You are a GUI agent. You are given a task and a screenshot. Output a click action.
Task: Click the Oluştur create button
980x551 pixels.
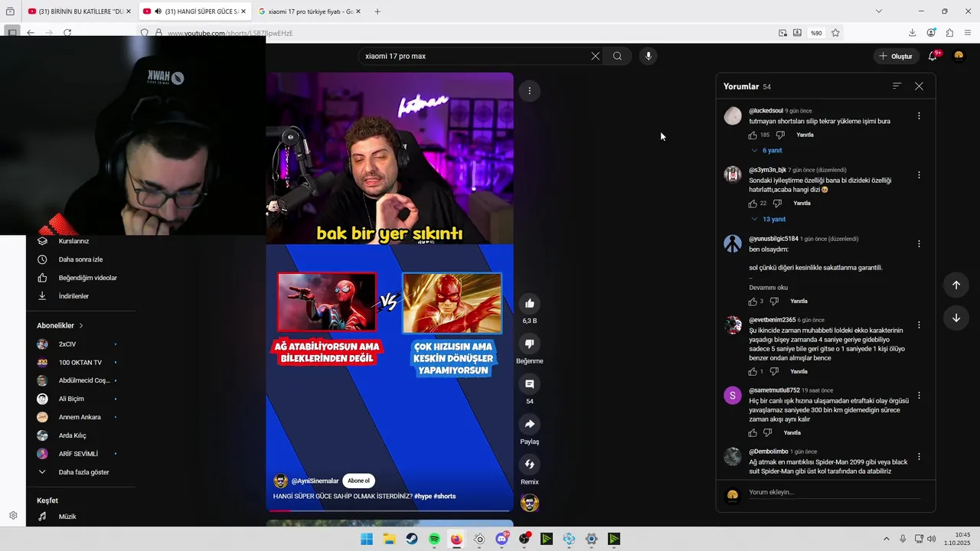[x=896, y=56]
